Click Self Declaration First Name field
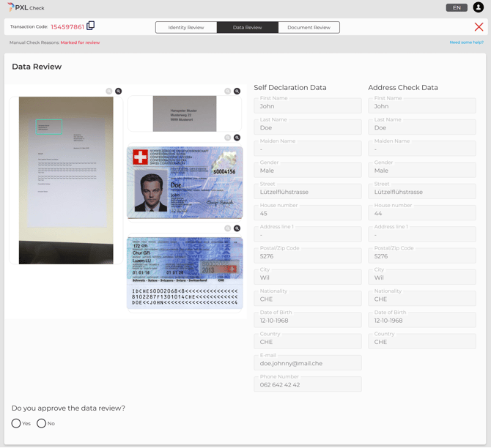Image resolution: width=491 pixels, height=448 pixels. pyautogui.click(x=308, y=105)
